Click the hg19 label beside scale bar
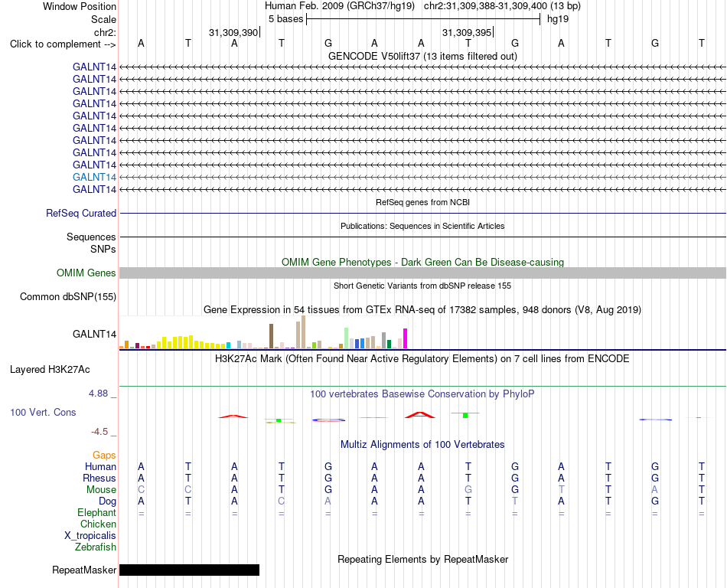Image resolution: width=727 pixels, height=588 pixels. (558, 19)
